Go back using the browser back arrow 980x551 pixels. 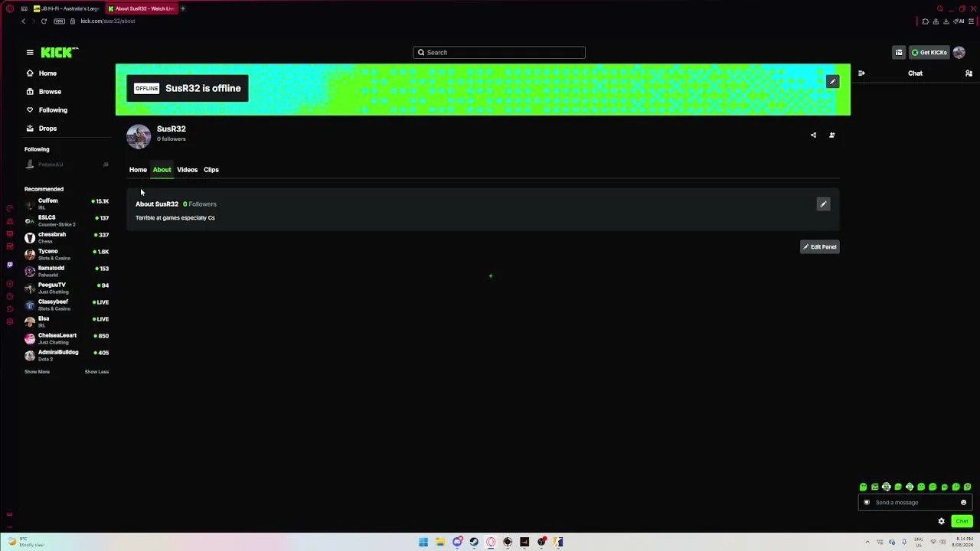coord(24,21)
